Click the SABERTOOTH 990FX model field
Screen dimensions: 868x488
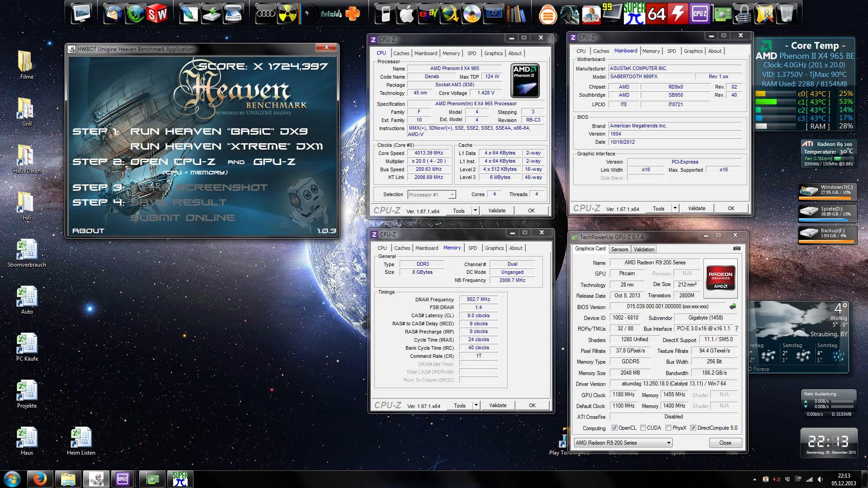coord(651,76)
